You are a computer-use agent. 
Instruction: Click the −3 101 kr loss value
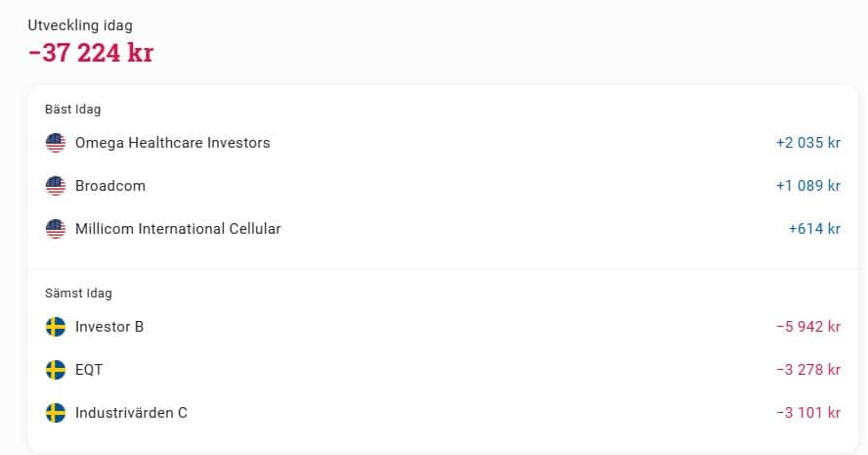tap(806, 413)
